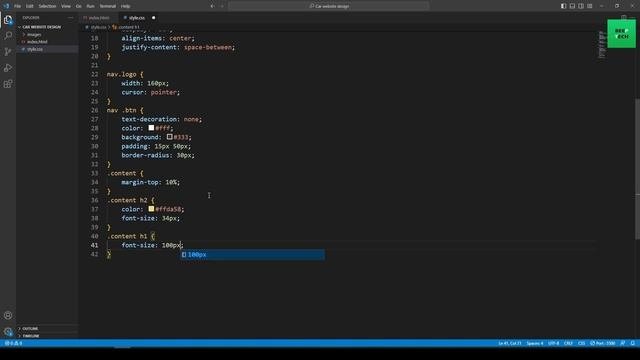Open the Accounts menu icon
The width and height of the screenshot is (640, 360).
point(8,315)
